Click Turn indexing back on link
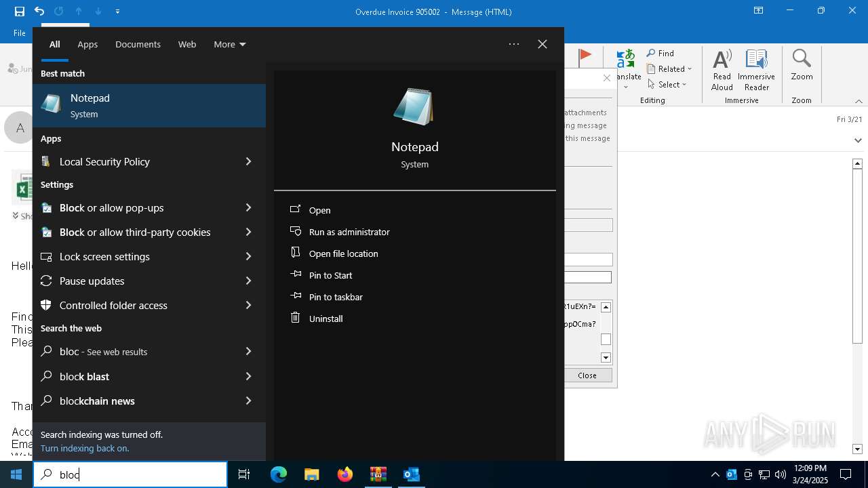This screenshot has width=868, height=488. 85,448
